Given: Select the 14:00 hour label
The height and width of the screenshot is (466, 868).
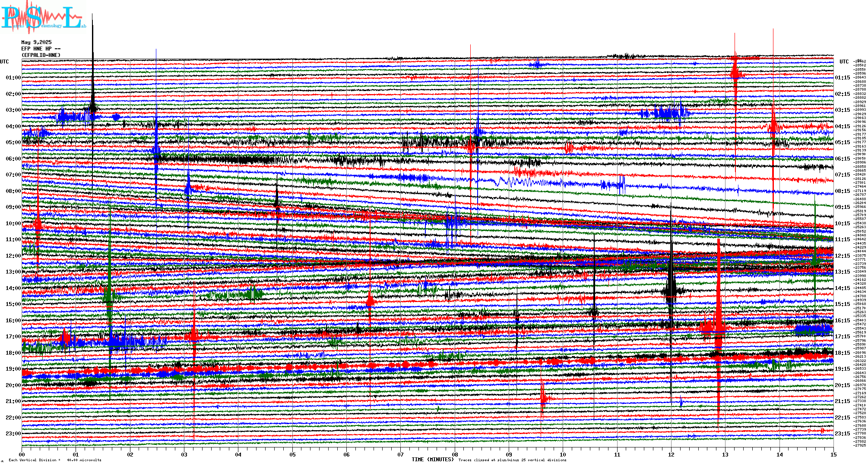Looking at the screenshot, I should click(13, 288).
